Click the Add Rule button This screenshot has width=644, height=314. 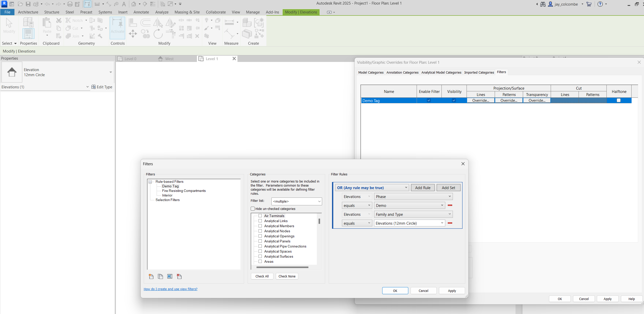click(x=423, y=188)
